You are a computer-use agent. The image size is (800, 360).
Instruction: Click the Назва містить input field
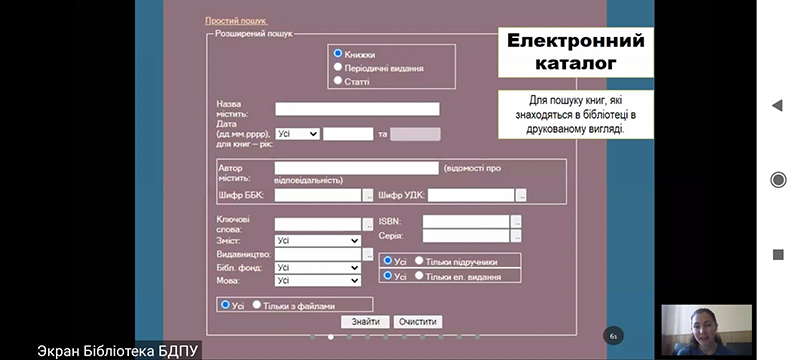[x=357, y=109]
